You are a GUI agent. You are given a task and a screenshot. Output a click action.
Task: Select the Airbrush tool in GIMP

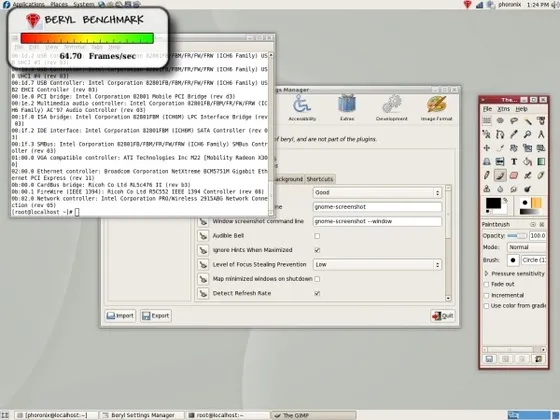(x=528, y=175)
